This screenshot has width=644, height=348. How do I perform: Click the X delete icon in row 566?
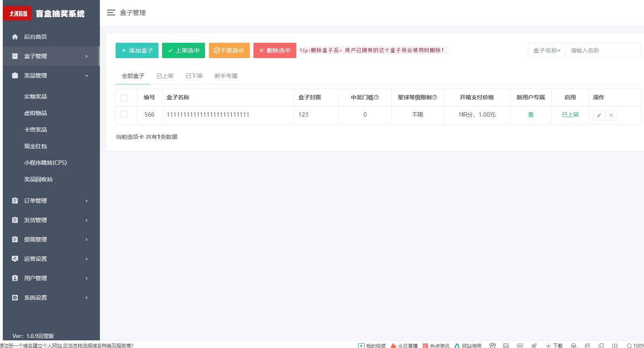point(611,115)
